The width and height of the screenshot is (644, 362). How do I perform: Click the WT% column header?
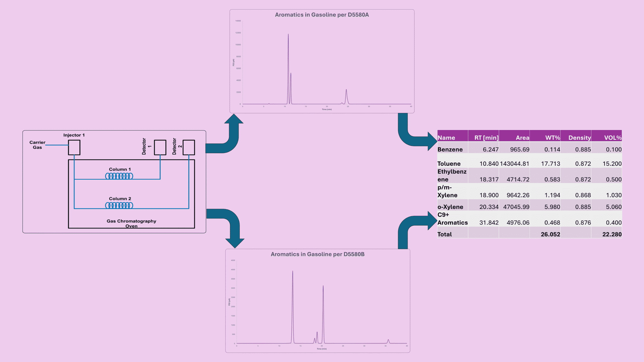click(x=552, y=138)
